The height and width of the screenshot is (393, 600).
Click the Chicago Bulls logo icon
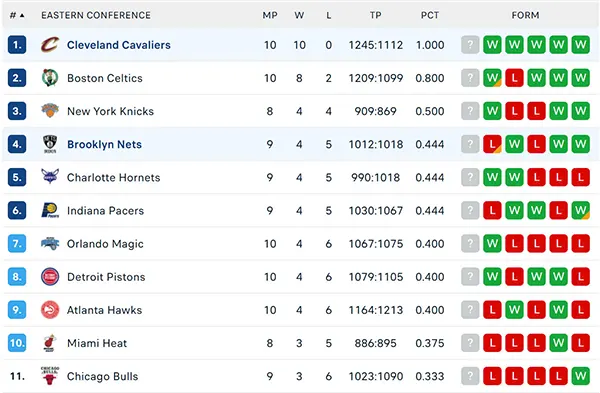click(x=50, y=376)
